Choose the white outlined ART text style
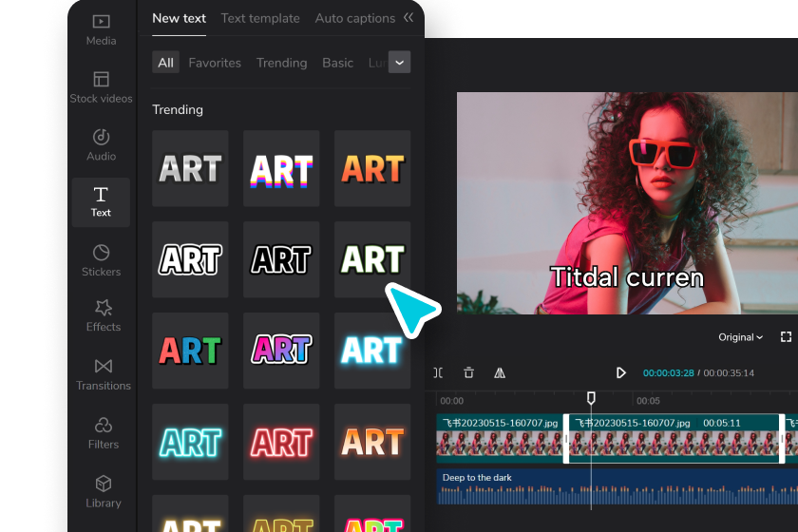 pyautogui.click(x=190, y=259)
